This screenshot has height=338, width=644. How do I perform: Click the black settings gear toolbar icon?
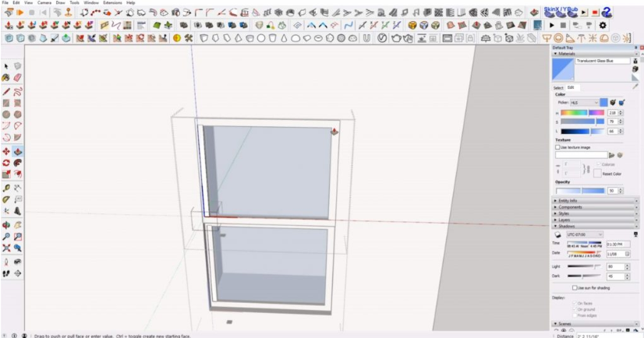tap(603, 26)
